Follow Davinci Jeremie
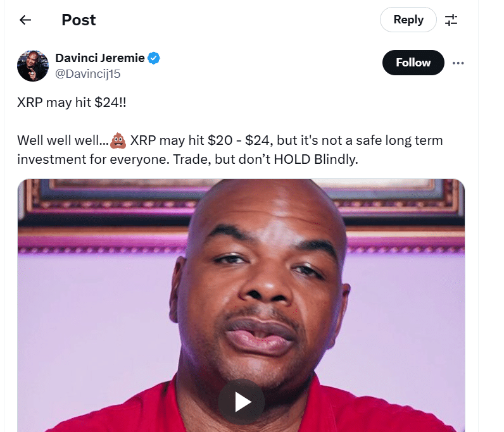This screenshot has height=432, width=504. pos(413,63)
